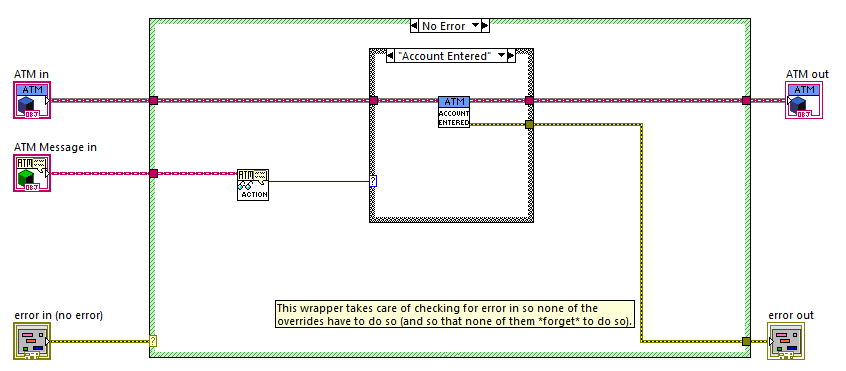This screenshot has height=371, width=846.
Task: Go to next case of No Error structure
Action: tap(485, 25)
